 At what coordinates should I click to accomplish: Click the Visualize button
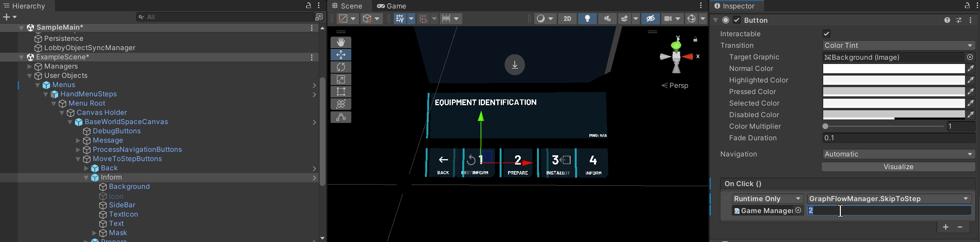[898, 167]
